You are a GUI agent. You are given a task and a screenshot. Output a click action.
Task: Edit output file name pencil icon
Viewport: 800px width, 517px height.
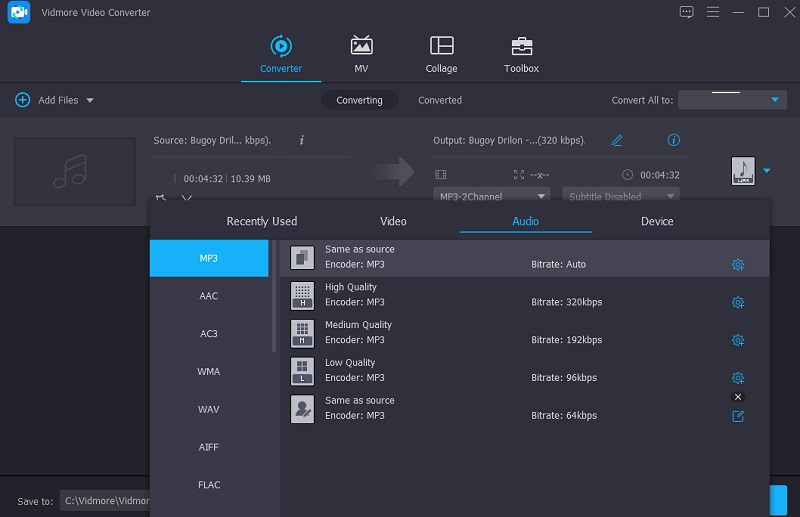[617, 140]
